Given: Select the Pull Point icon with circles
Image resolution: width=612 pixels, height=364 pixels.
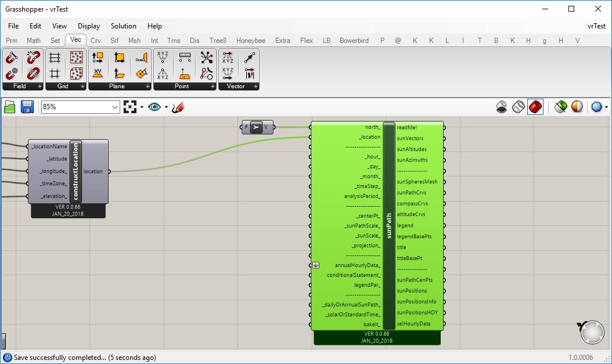Looking at the screenshot, I should 207,73.
